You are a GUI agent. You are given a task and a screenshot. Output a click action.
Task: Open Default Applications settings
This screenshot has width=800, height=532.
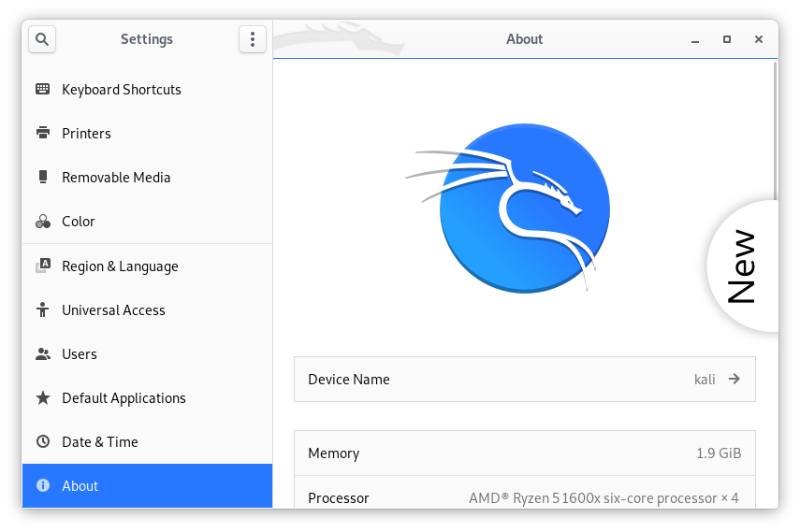point(147,397)
